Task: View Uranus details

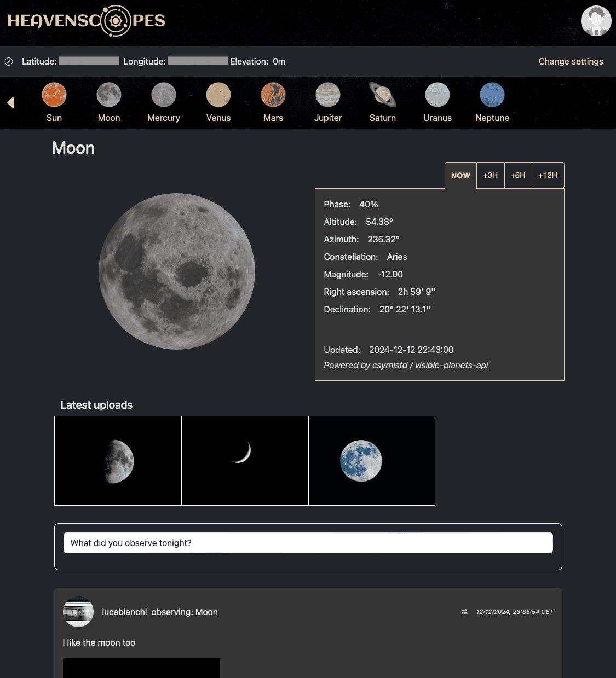Action: (437, 102)
